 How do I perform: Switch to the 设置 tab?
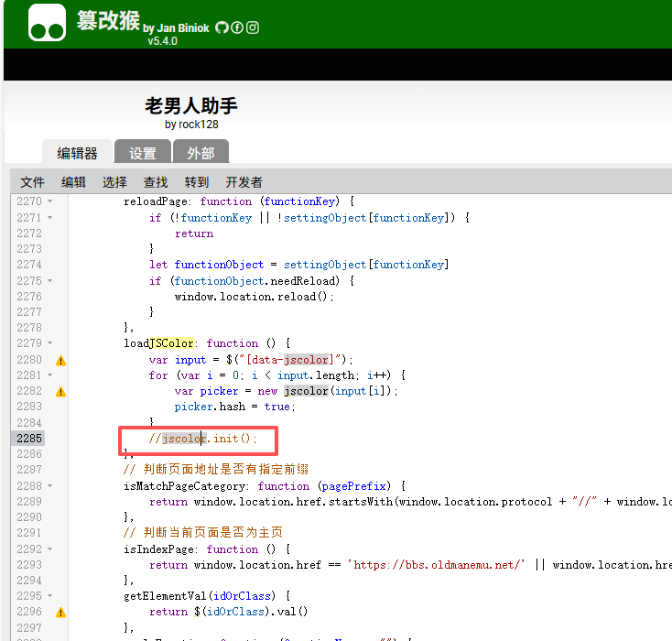[x=143, y=153]
